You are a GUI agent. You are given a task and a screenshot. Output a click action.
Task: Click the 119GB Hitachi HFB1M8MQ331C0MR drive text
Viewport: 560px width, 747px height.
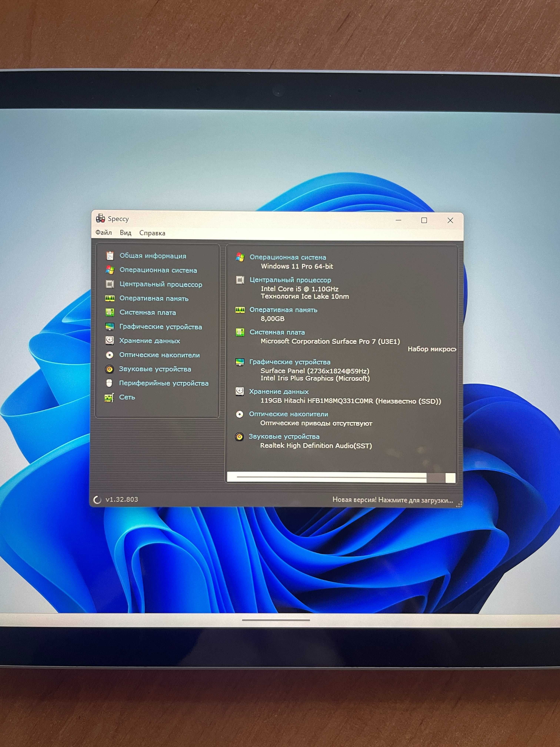click(351, 401)
